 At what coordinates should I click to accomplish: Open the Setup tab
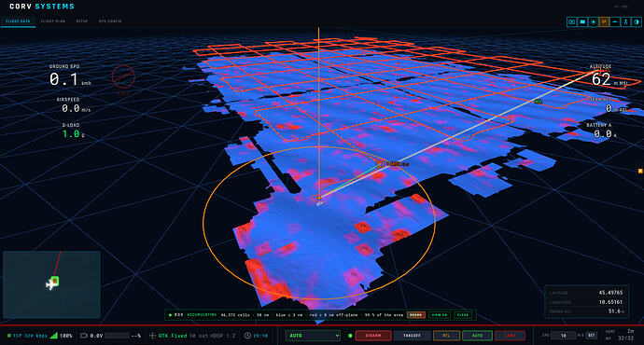tap(82, 21)
